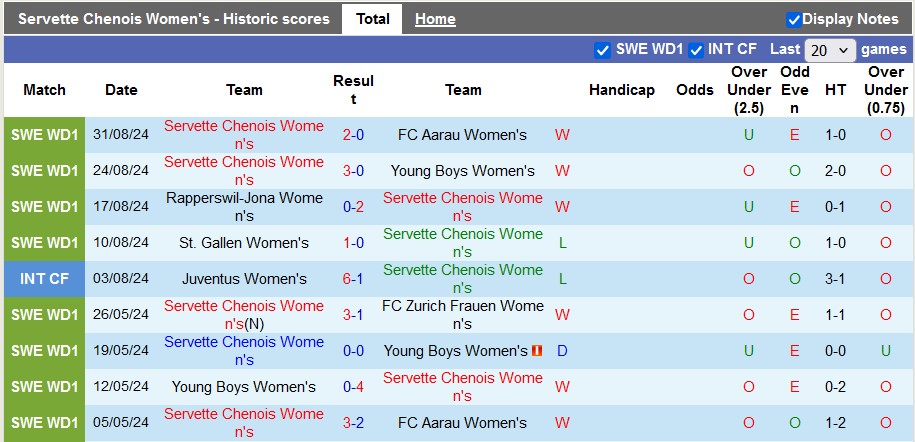Click the INT CF league badge
The width and height of the screenshot is (915, 442).
[44, 279]
